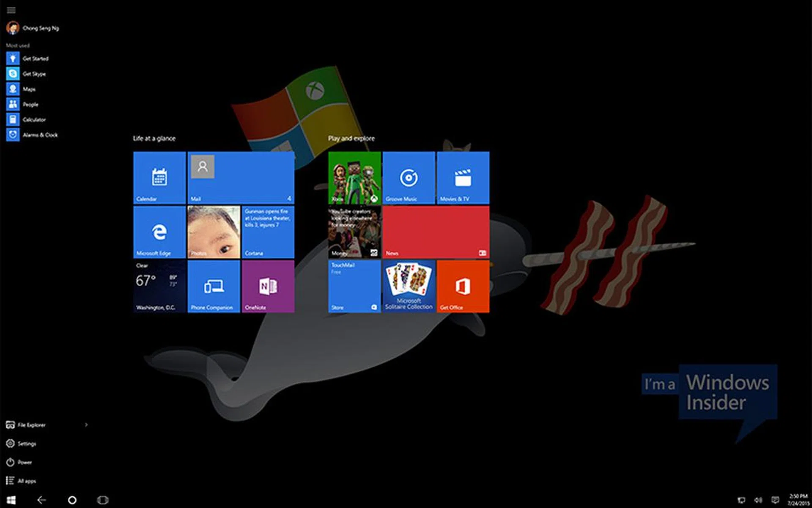The image size is (812, 508).
Task: Open the Microsoft Solitaire Collection tile
Action: [x=409, y=286]
